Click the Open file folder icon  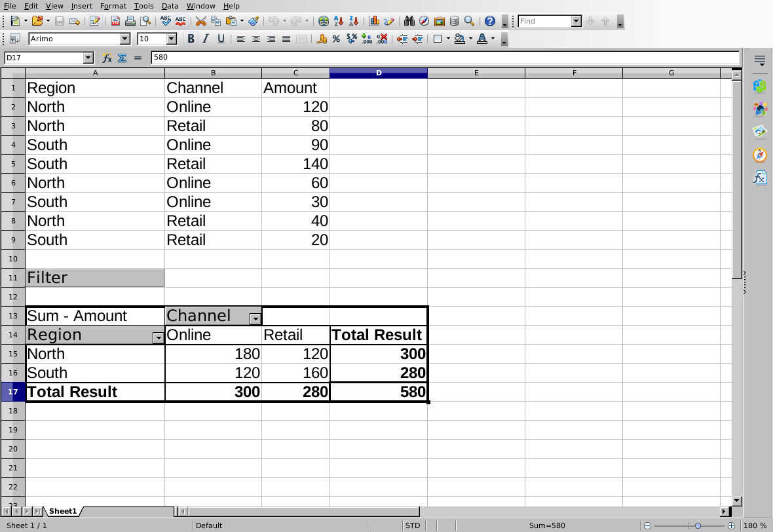click(37, 21)
